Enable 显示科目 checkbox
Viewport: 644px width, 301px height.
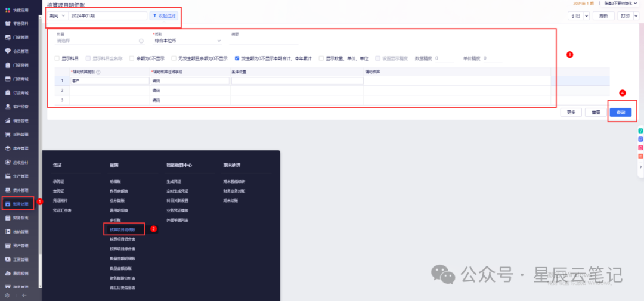57,58
